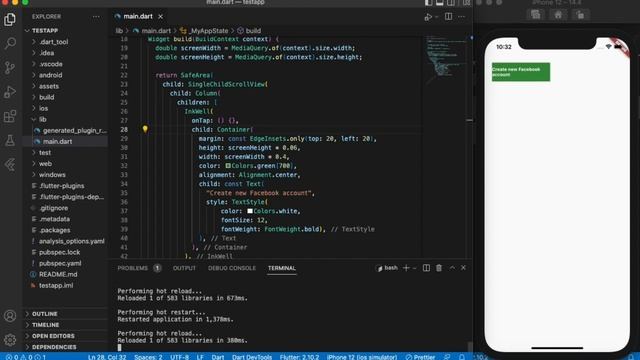Viewport: 640px width, 360px height.
Task: Kill terminal with trash icon
Action: click(x=439, y=268)
